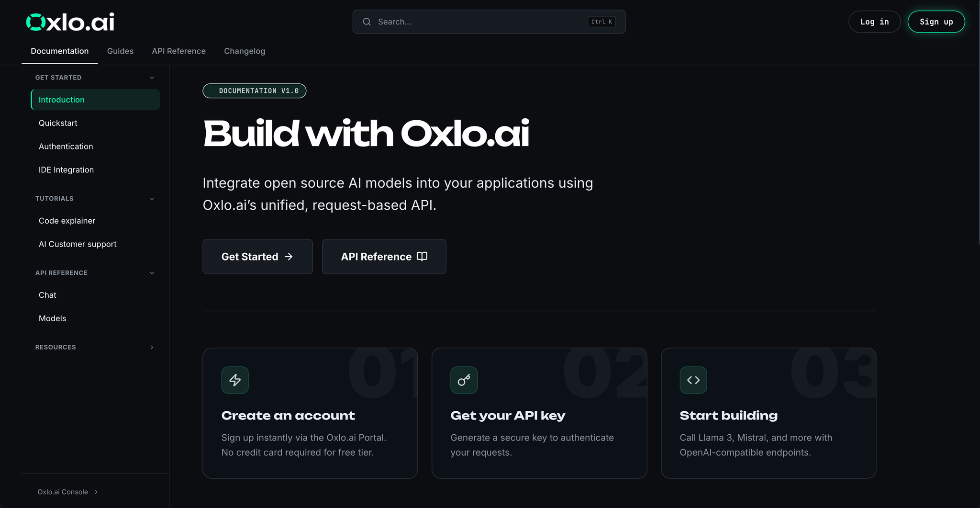Click the Log in button

[x=874, y=22]
